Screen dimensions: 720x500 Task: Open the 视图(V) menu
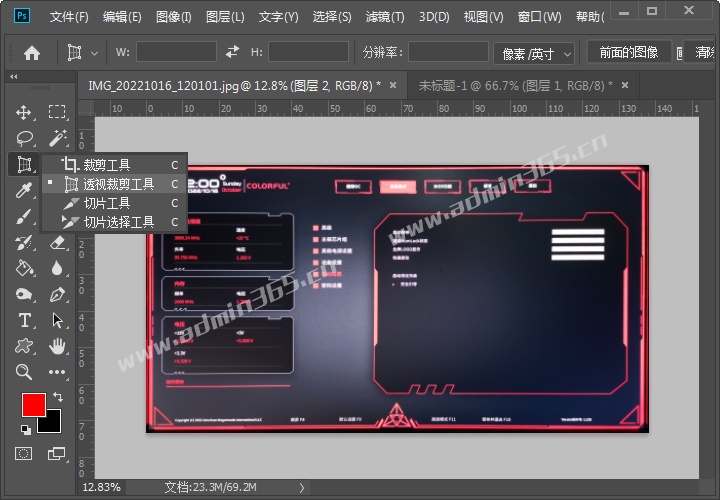click(x=484, y=17)
